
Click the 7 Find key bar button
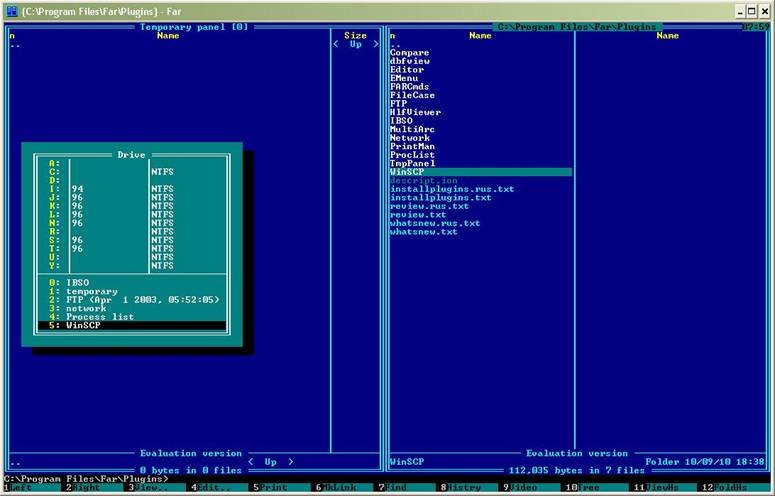click(x=402, y=487)
